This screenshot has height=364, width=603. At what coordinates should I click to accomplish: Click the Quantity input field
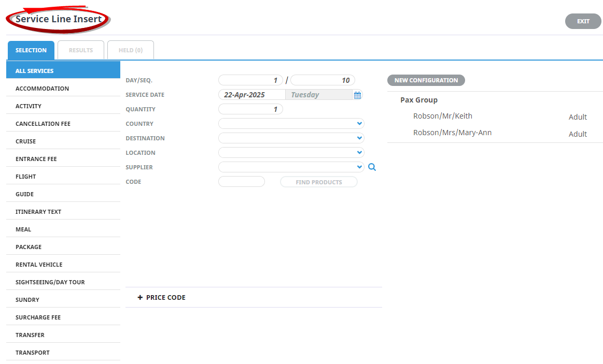click(x=250, y=109)
